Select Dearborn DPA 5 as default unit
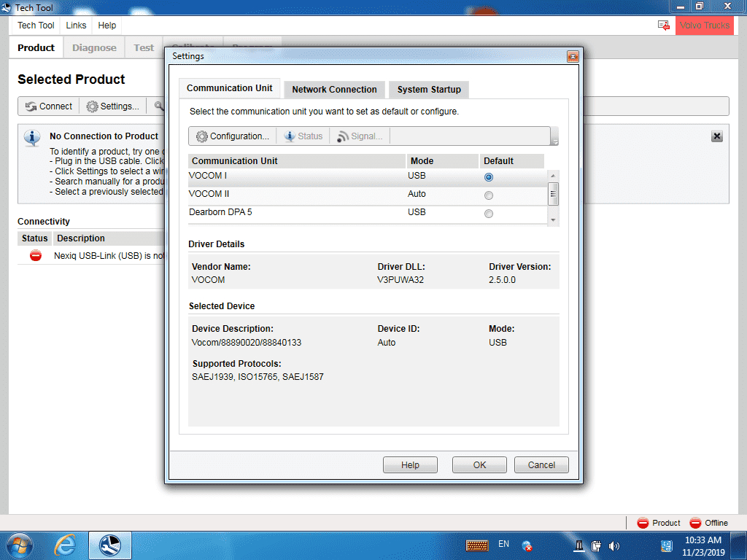This screenshot has height=560, width=747. coord(488,214)
